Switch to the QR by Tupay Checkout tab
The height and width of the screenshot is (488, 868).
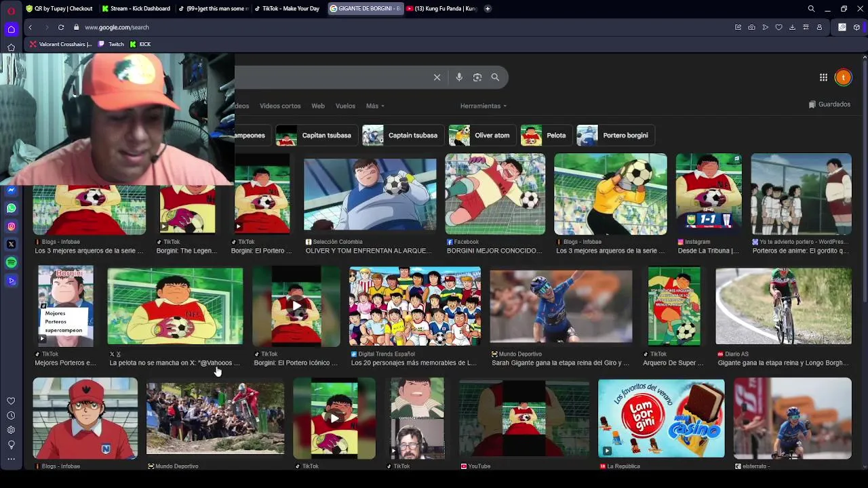click(x=59, y=9)
